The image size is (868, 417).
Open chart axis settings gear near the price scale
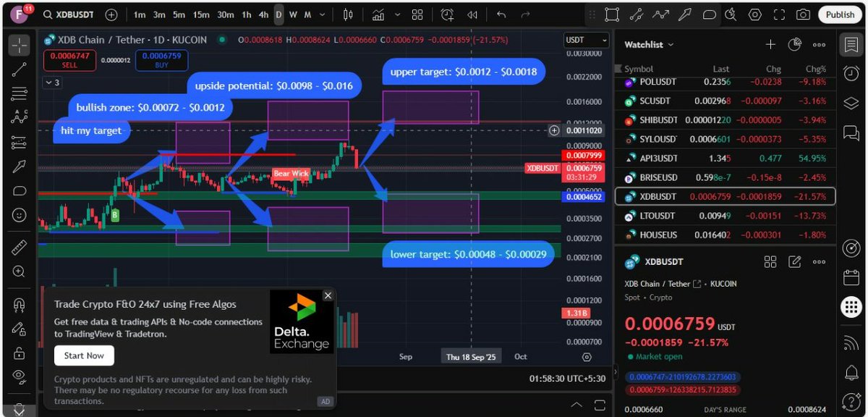587,357
